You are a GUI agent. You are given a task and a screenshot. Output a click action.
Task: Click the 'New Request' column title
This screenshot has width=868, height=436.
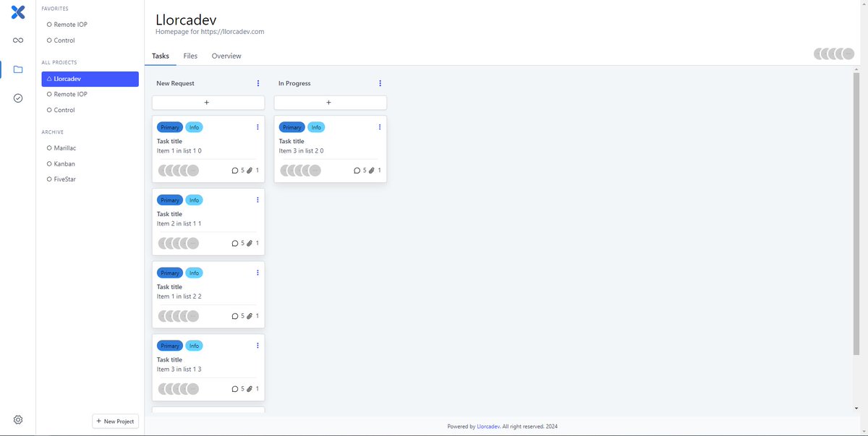[x=176, y=84]
